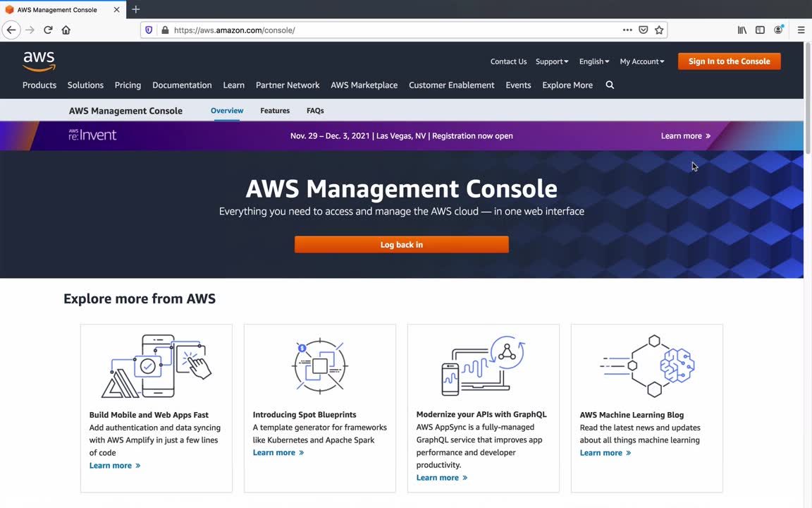Open the My Account dropdown
The image size is (812, 508).
point(642,61)
